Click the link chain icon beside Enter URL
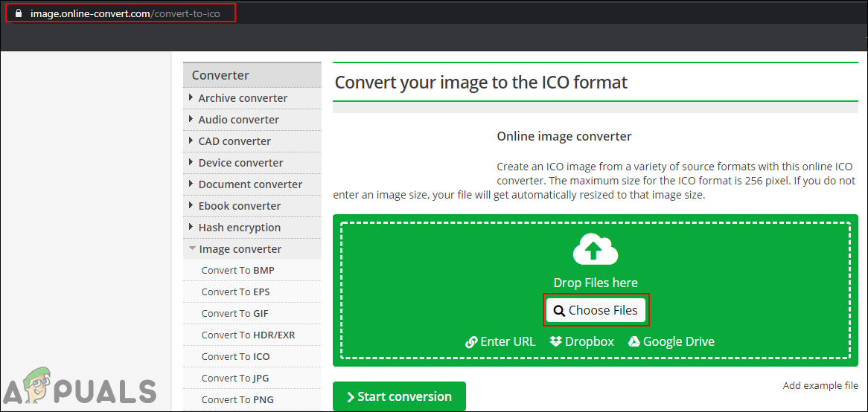This screenshot has width=868, height=412. 471,342
